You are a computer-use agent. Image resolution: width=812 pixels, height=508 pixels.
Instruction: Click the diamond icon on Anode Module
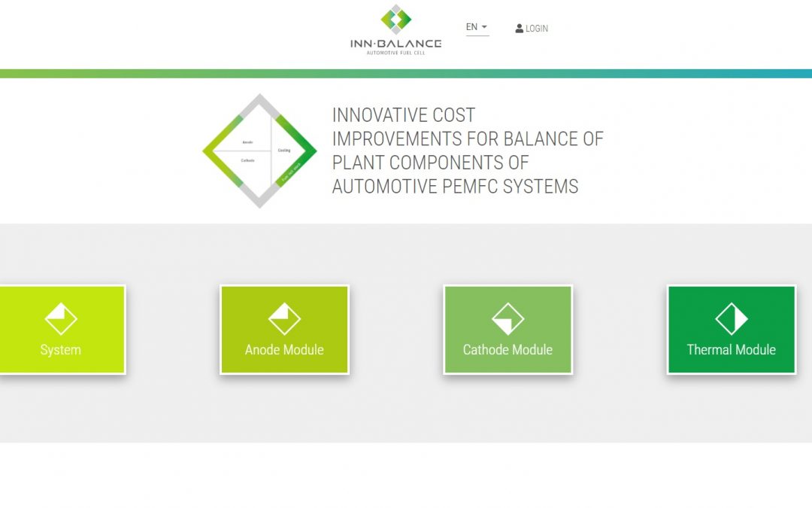[x=284, y=319]
